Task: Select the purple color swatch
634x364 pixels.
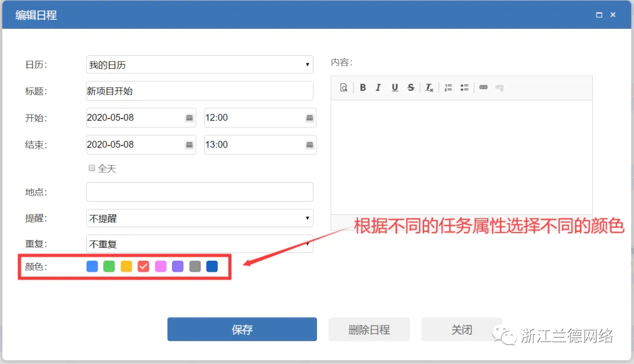Action: (x=177, y=267)
